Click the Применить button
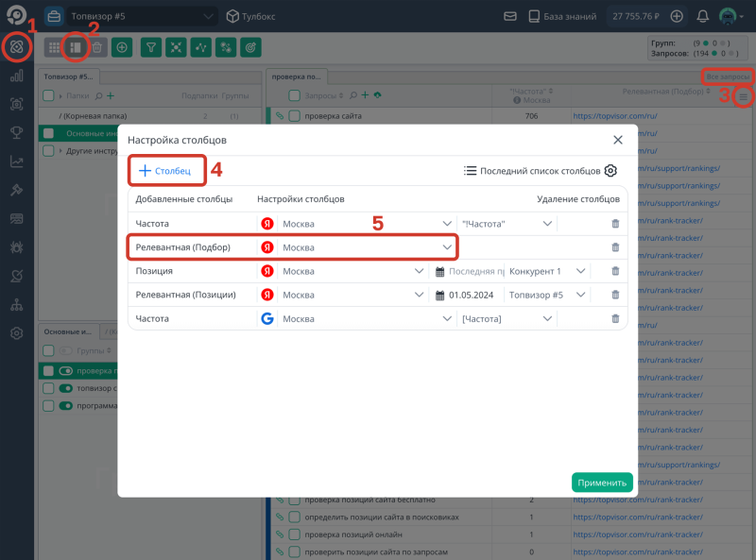 pos(601,482)
